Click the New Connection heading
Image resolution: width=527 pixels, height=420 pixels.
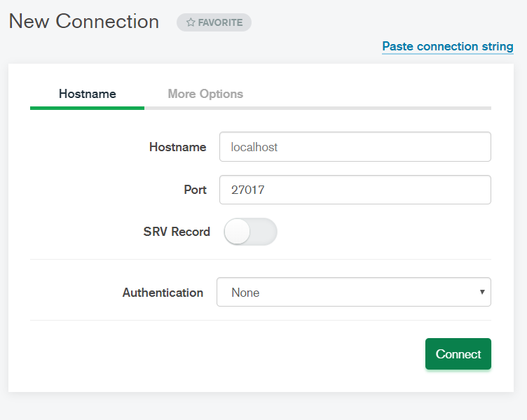83,22
